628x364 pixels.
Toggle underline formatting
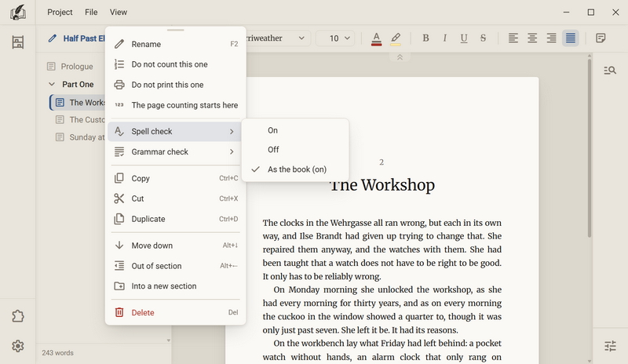pyautogui.click(x=464, y=38)
